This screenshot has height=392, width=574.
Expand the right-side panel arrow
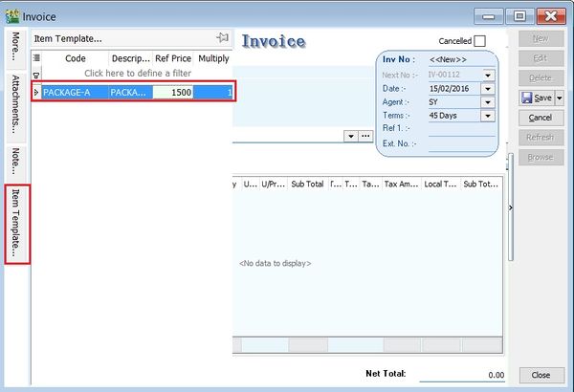510,207
